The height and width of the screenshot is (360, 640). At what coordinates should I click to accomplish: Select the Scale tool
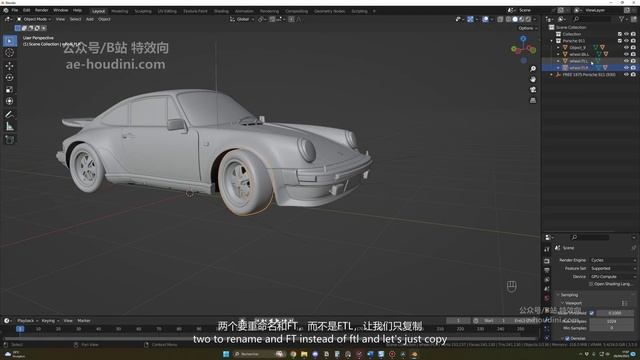click(9, 89)
